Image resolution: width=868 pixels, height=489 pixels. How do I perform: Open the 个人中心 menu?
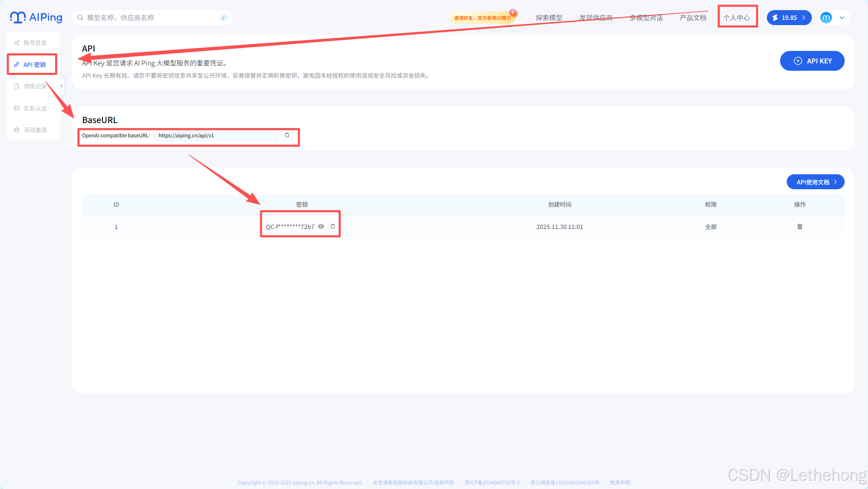pyautogui.click(x=737, y=18)
